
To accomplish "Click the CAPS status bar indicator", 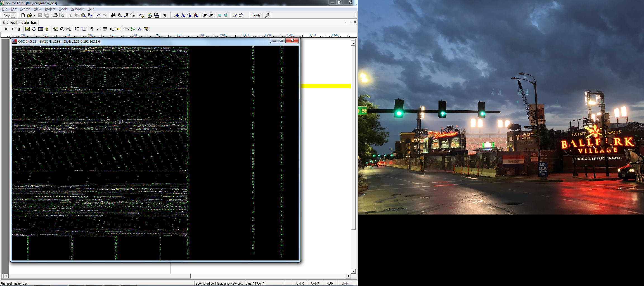I will click(x=315, y=283).
